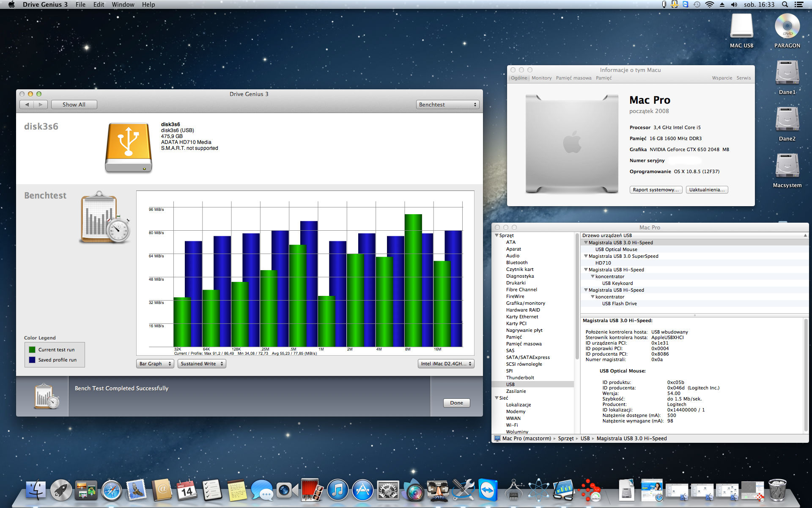Open the File menu
The image size is (812, 508).
pos(80,4)
